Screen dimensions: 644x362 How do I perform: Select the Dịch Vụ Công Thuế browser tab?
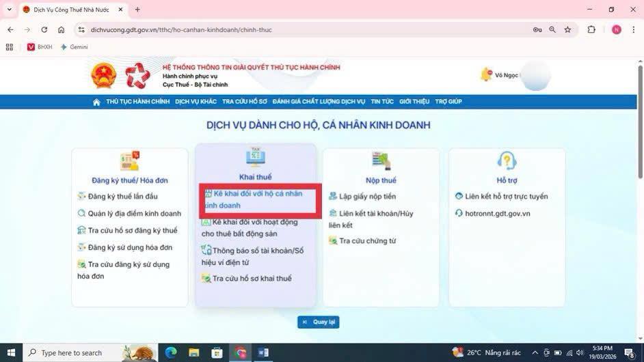(x=72, y=10)
